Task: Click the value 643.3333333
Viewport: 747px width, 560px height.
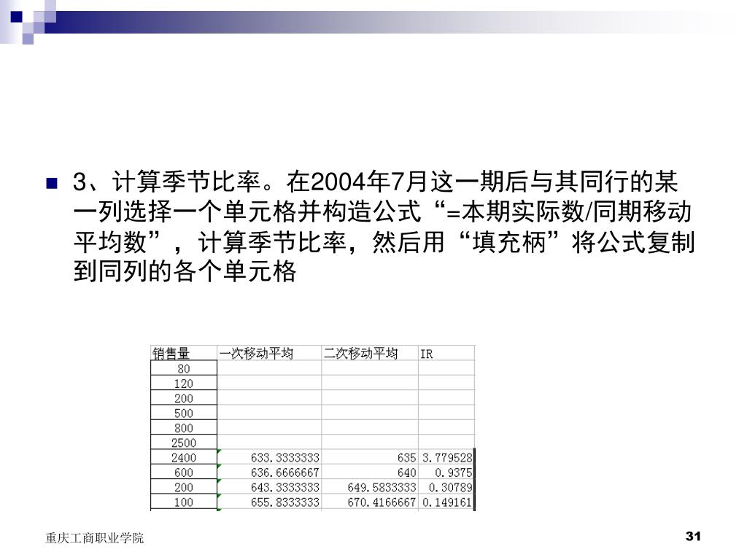Action: click(285, 487)
